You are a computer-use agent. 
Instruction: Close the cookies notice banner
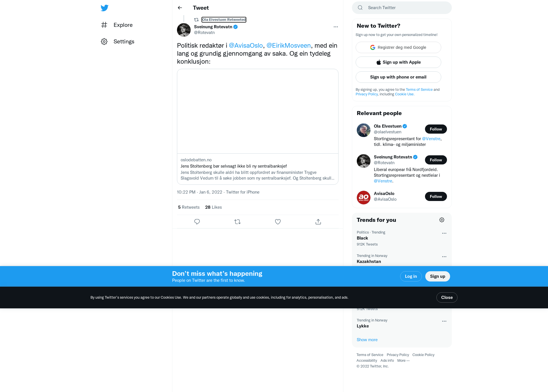447,297
